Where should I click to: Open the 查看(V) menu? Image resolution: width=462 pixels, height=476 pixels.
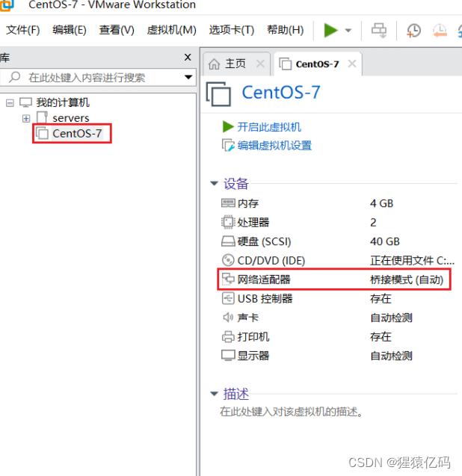(x=117, y=30)
